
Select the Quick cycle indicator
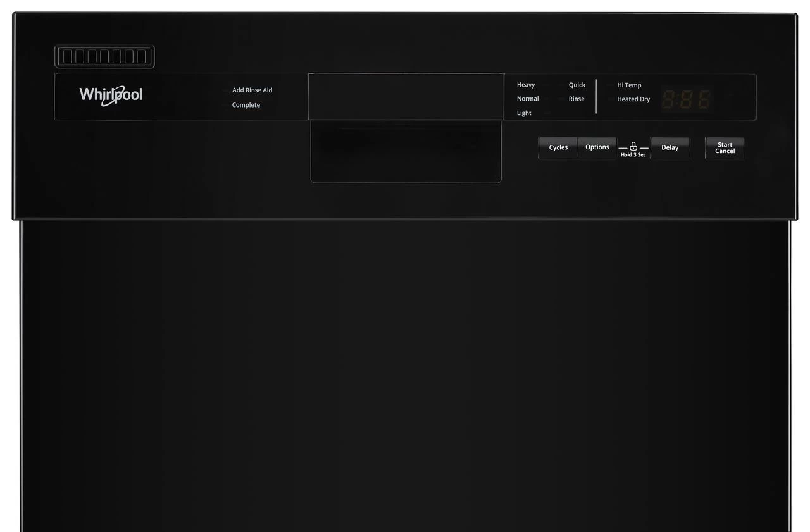576,85
